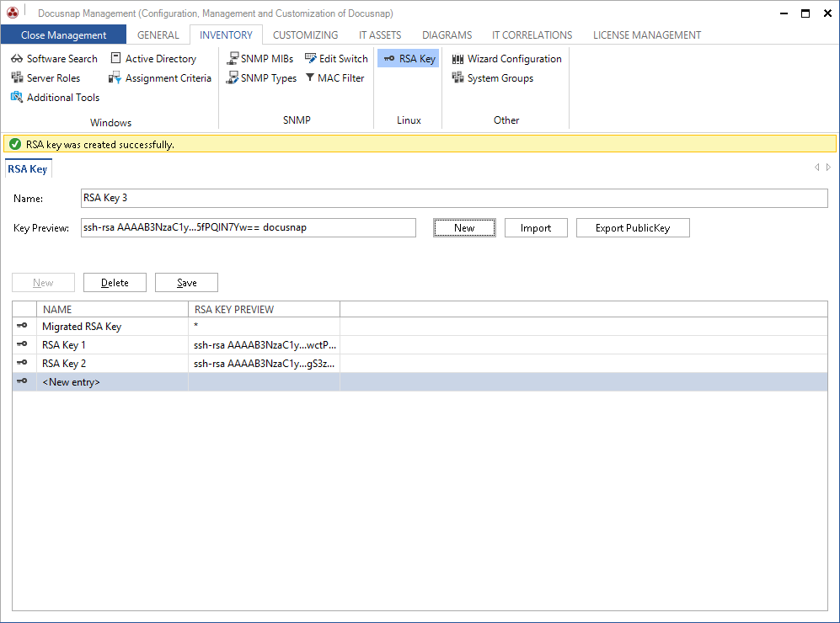
Task: Open the Server Roles icon
Action: [x=17, y=77]
